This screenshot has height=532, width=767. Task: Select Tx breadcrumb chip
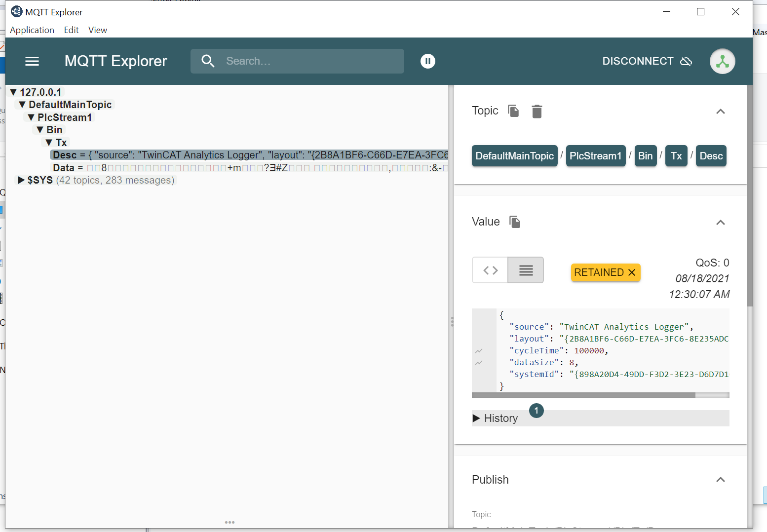pos(676,156)
